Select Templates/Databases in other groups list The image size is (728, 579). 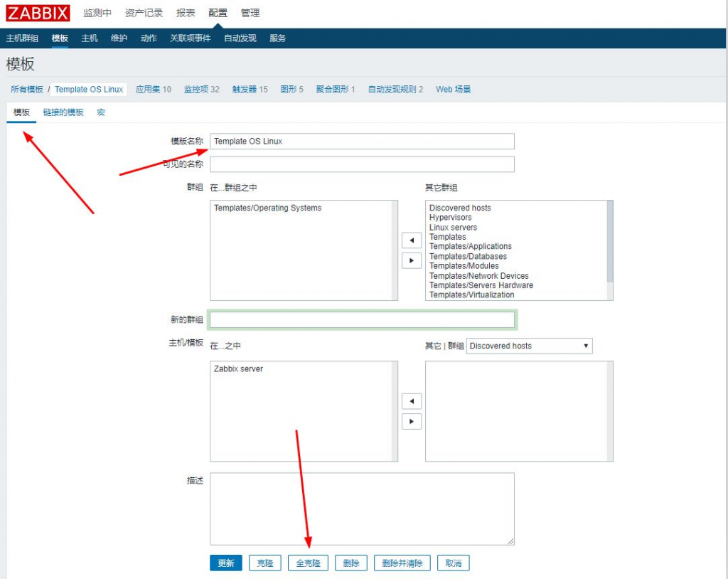tap(468, 256)
